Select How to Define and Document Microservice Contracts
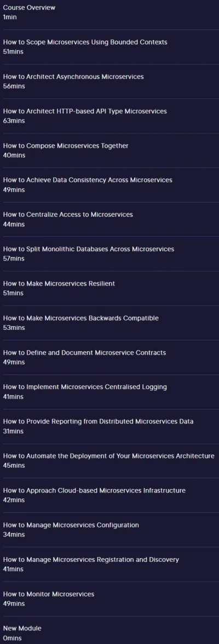This screenshot has height=644, width=219. coord(109,357)
